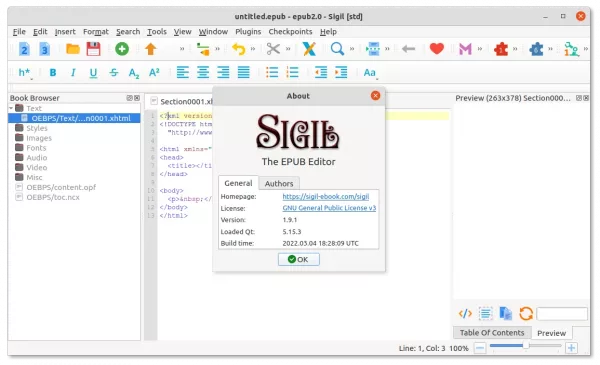Create a new EPUB2 book icon

[x=24, y=49]
